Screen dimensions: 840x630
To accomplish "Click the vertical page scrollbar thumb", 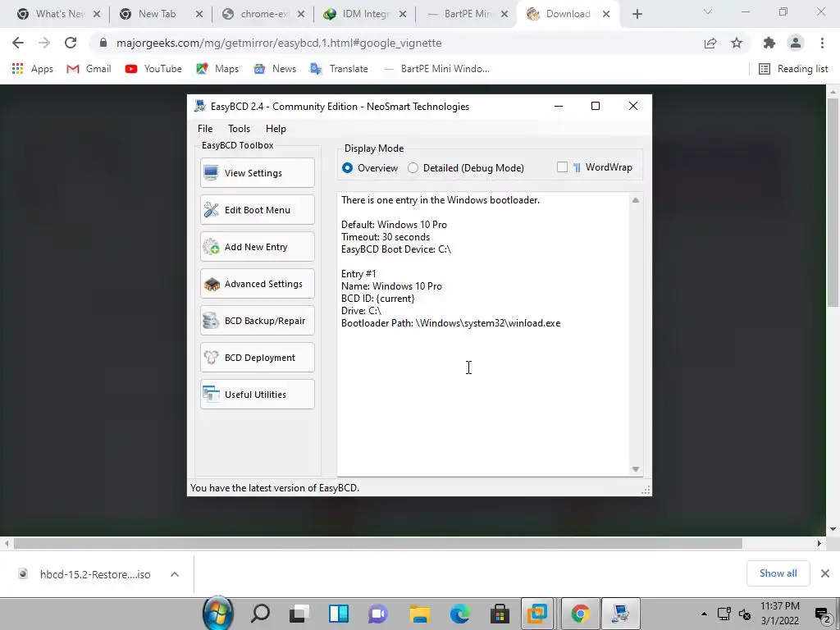I will pyautogui.click(x=833, y=203).
